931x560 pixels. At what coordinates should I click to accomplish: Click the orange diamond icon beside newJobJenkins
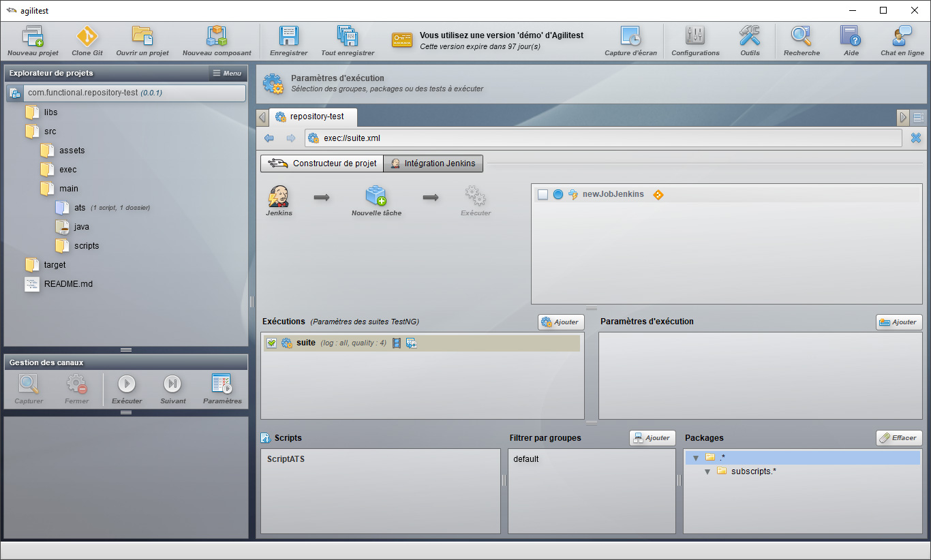658,195
